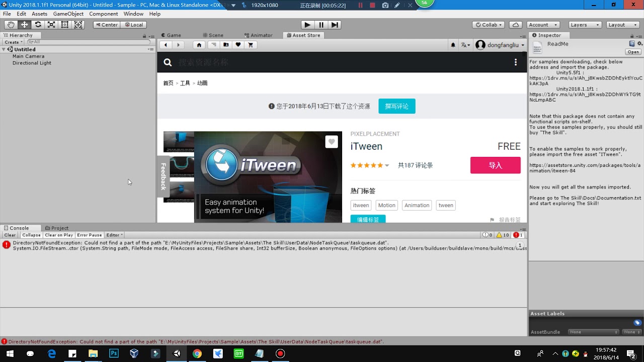This screenshot has height=362, width=644.
Task: Select Main Camera in Hierarchy
Action: 28,56
